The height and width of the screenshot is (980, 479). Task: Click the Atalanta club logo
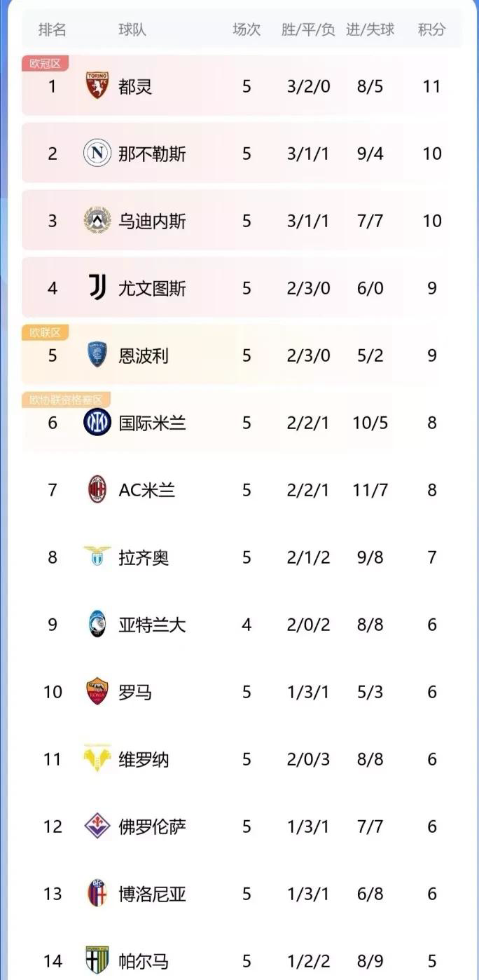tap(98, 624)
